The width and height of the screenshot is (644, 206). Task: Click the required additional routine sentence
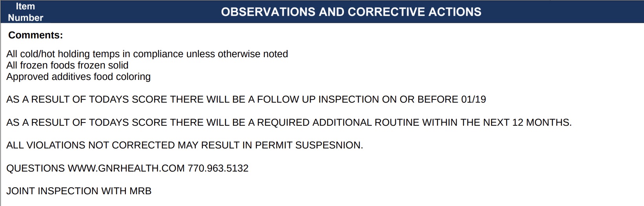click(x=289, y=123)
